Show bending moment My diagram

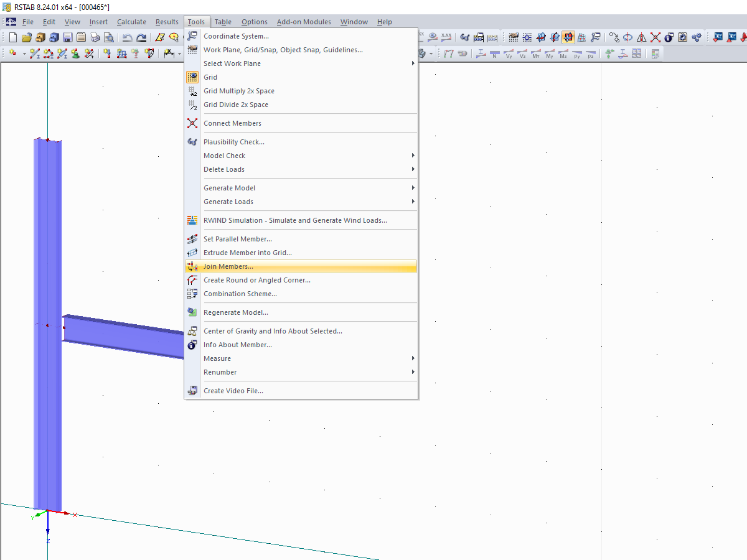click(x=550, y=54)
